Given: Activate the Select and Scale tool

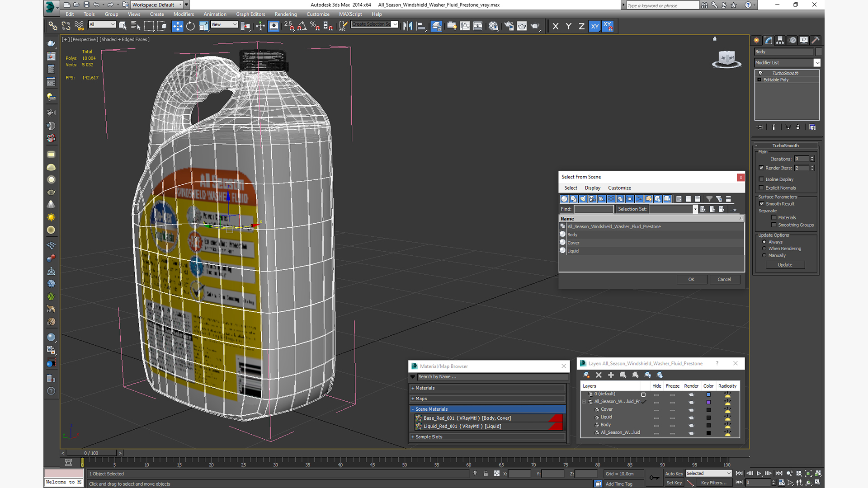Looking at the screenshot, I should pyautogui.click(x=203, y=26).
